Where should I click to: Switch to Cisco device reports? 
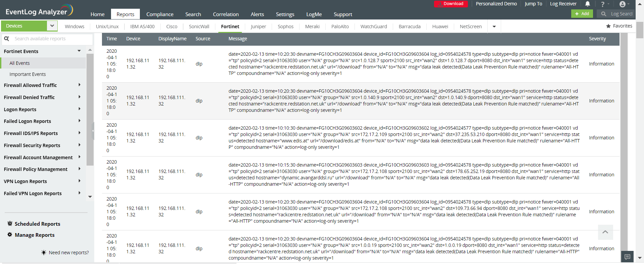click(172, 27)
